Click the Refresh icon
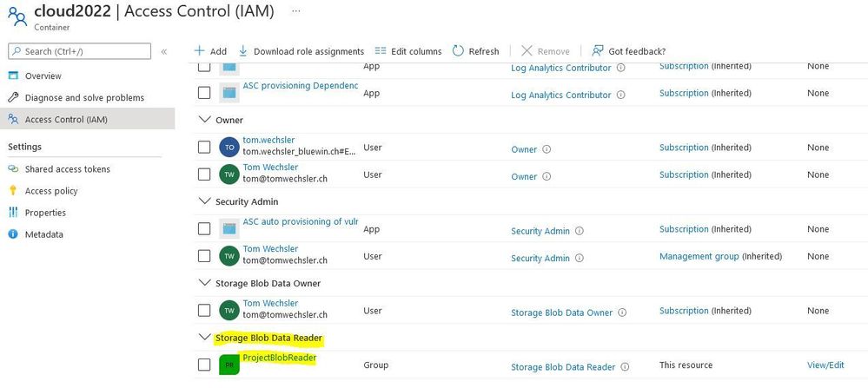Viewport: 868px width, 388px height. (x=458, y=51)
